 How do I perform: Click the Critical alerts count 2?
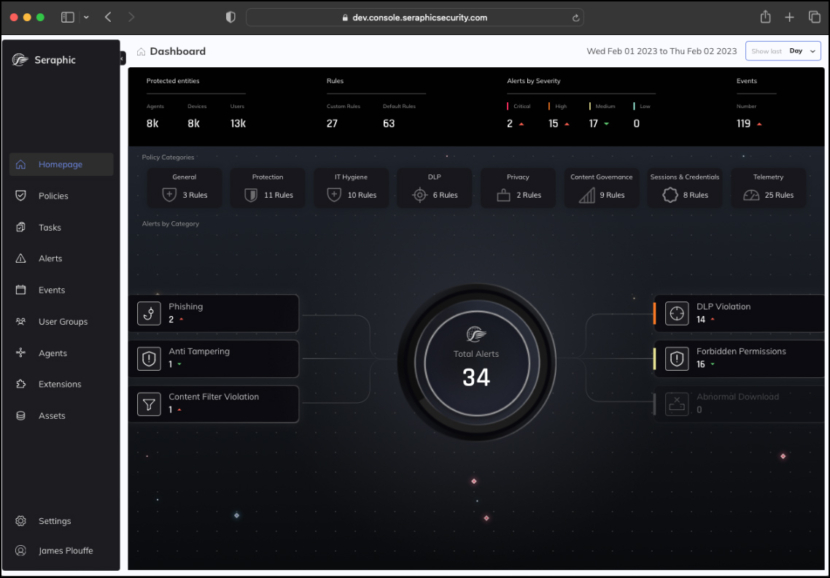(510, 124)
